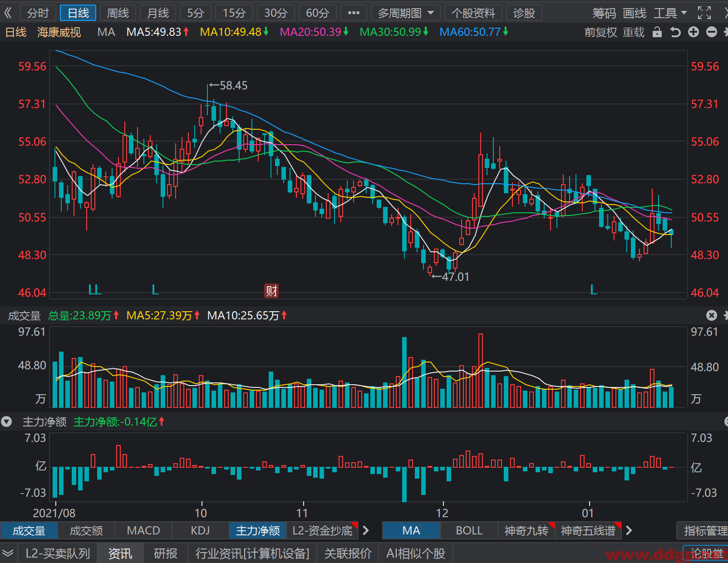728x563 pixels.
Task: Click the red 财 marker on the chart
Action: tap(271, 291)
